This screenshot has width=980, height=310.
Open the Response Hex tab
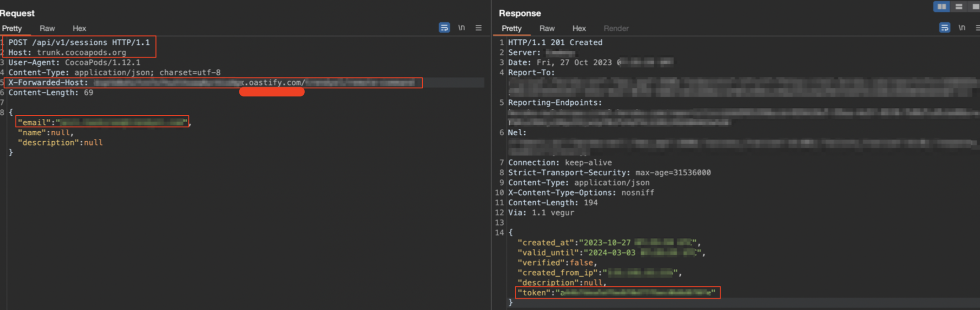[579, 28]
